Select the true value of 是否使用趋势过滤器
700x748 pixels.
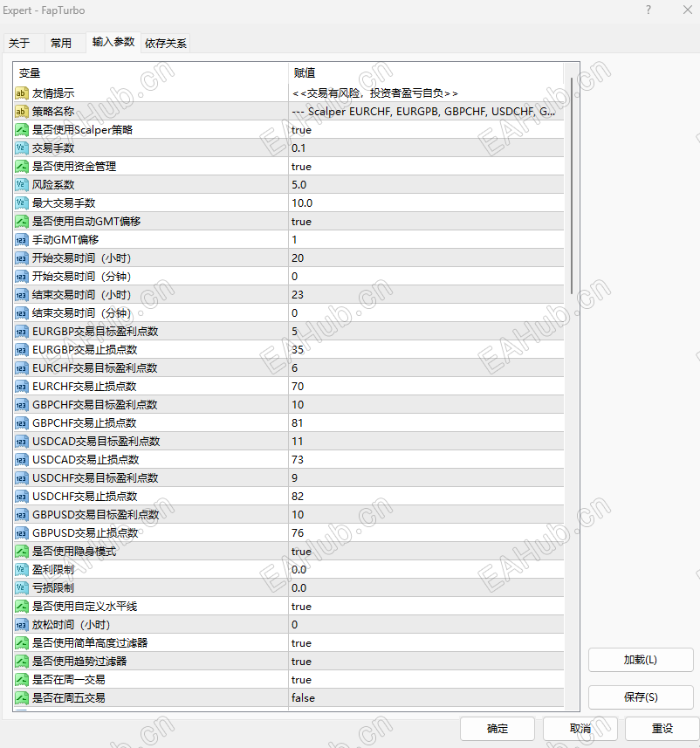[x=301, y=662]
